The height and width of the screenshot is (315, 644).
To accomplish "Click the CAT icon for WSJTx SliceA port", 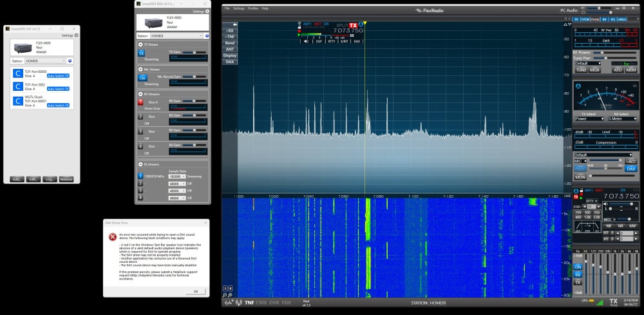I will click(17, 101).
